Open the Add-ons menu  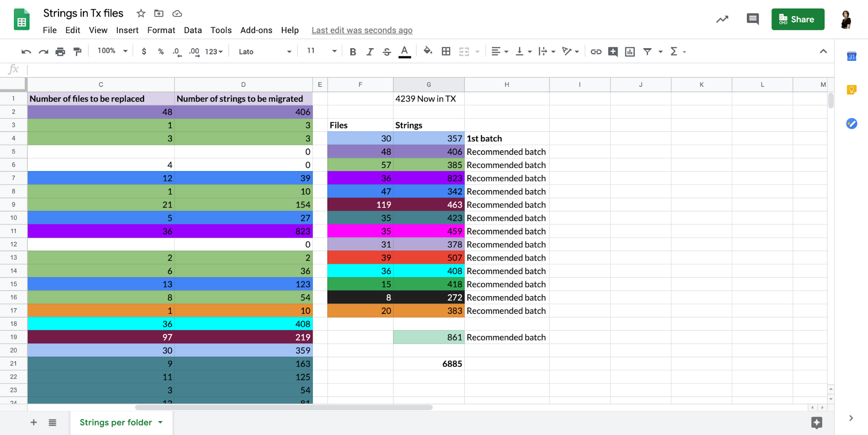coord(256,30)
